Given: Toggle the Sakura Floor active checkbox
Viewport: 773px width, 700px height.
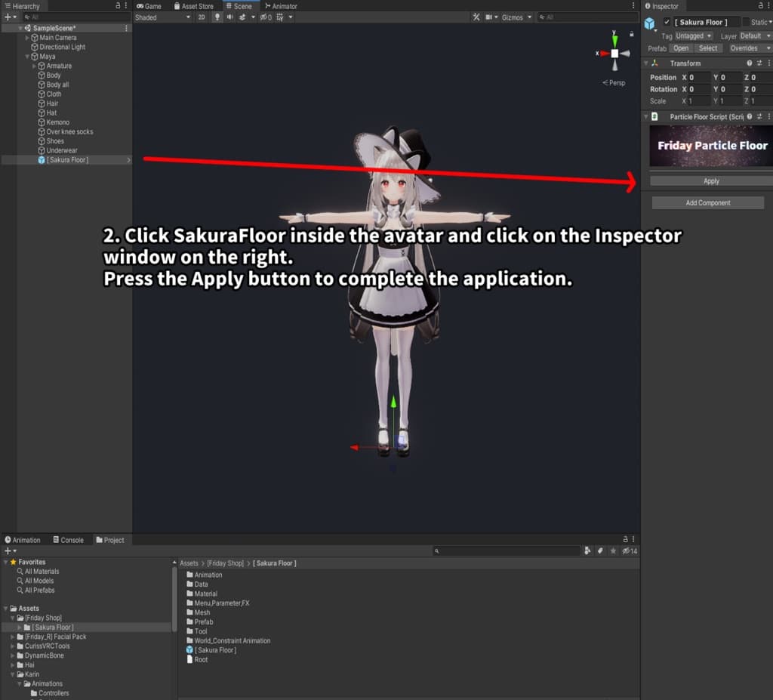Looking at the screenshot, I should coord(667,22).
